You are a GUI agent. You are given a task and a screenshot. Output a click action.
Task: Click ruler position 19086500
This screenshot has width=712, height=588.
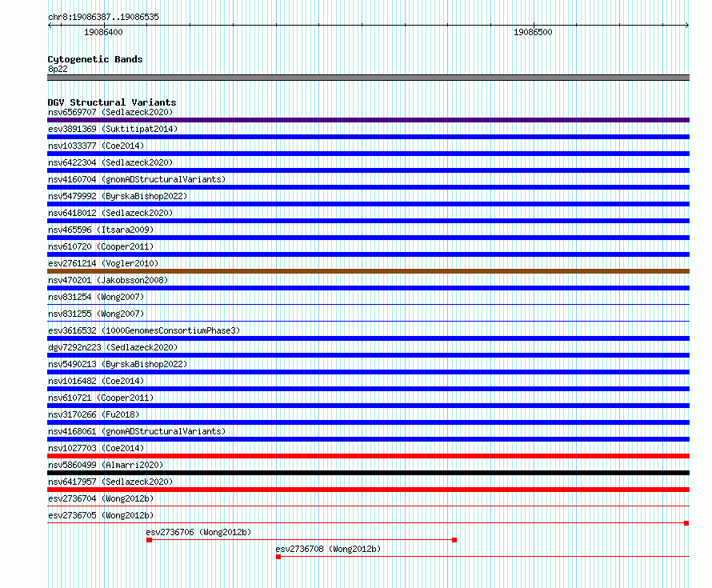pyautogui.click(x=533, y=32)
